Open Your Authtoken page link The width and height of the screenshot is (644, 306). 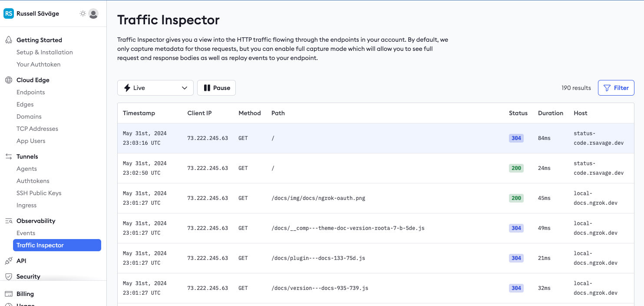(39, 64)
